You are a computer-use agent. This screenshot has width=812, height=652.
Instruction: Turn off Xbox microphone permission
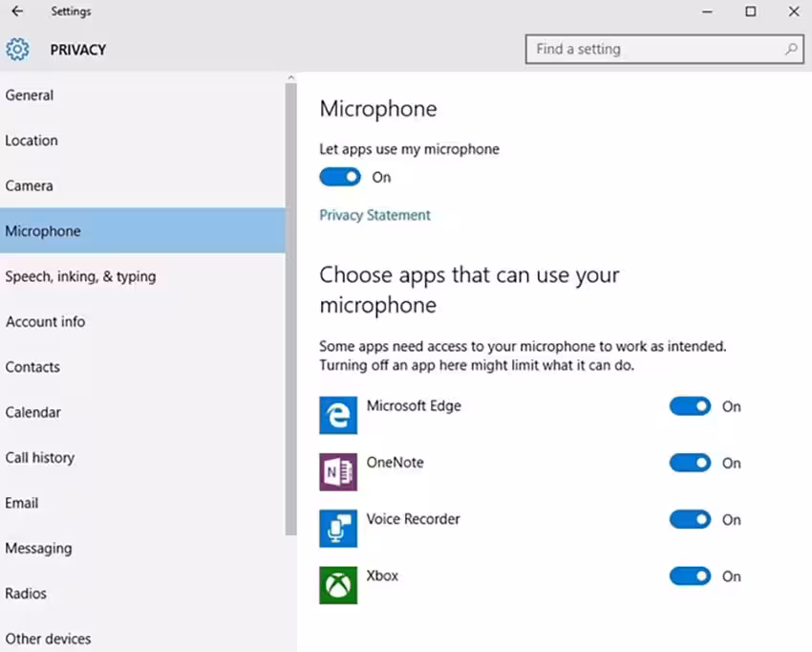tap(690, 576)
